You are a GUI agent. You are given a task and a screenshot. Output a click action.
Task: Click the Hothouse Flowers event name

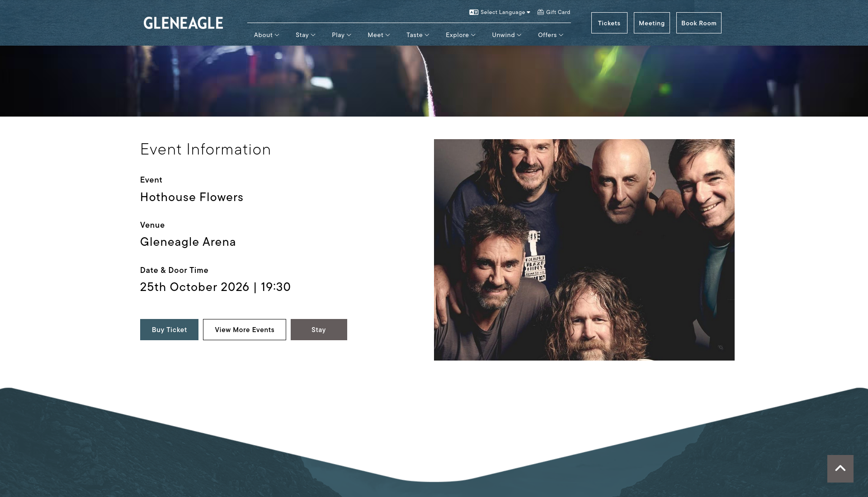[192, 197]
